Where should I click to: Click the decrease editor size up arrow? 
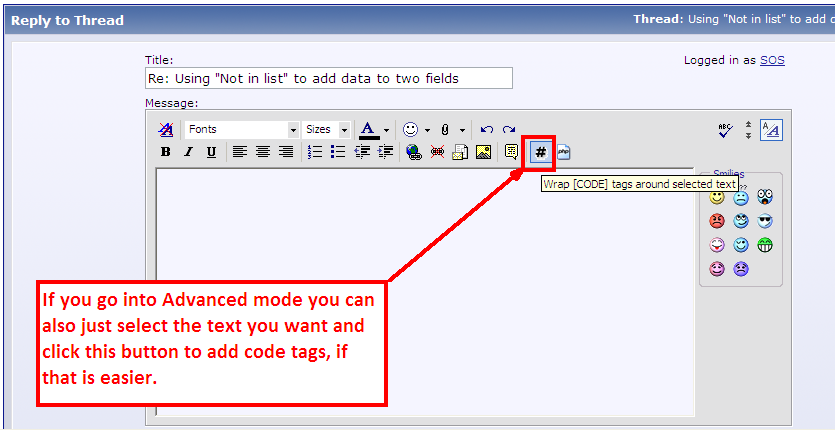click(x=748, y=125)
